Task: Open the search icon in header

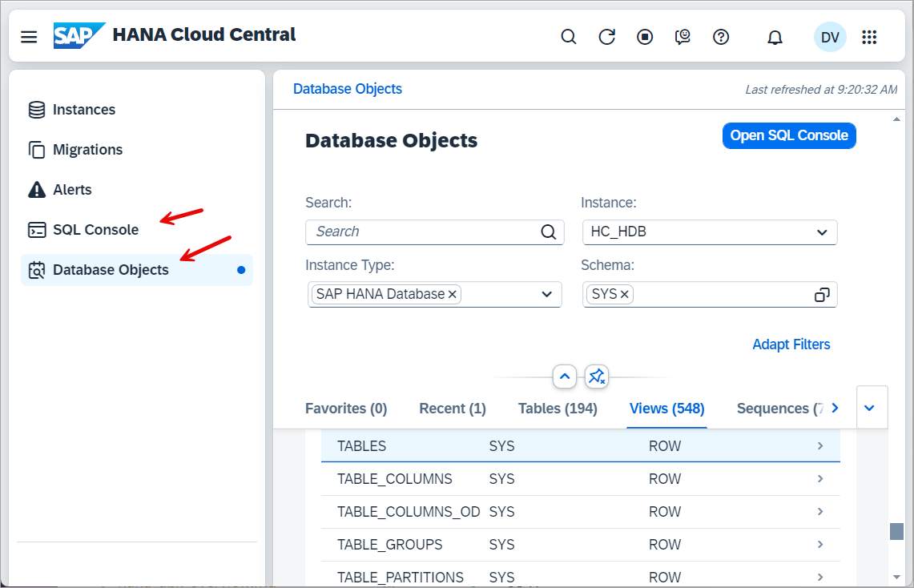Action: pyautogui.click(x=568, y=38)
